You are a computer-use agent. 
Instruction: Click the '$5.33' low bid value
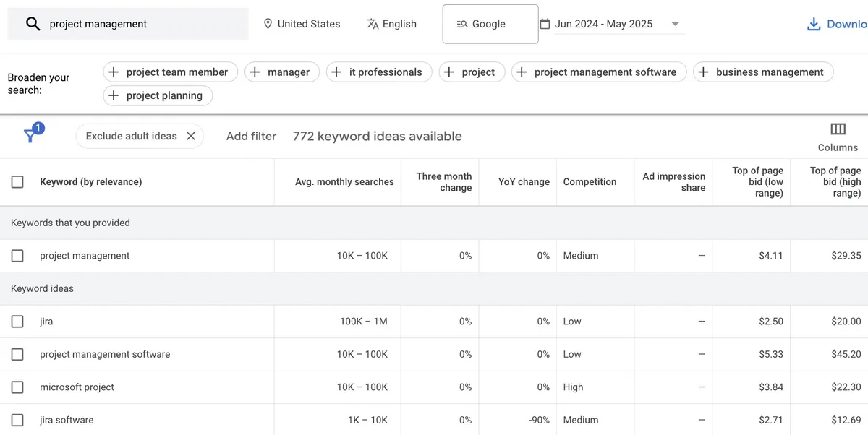point(771,354)
